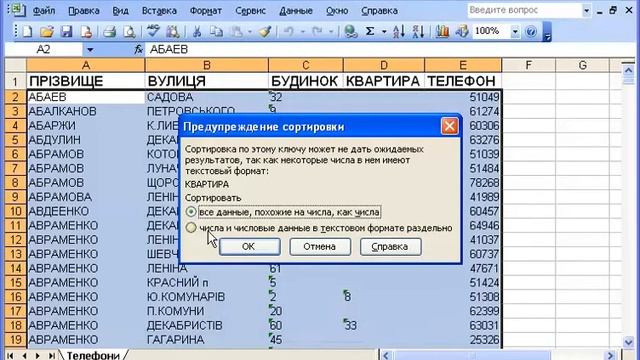Open the Файл menu
Image resolution: width=640 pixels, height=360 pixels.
click(x=44, y=11)
